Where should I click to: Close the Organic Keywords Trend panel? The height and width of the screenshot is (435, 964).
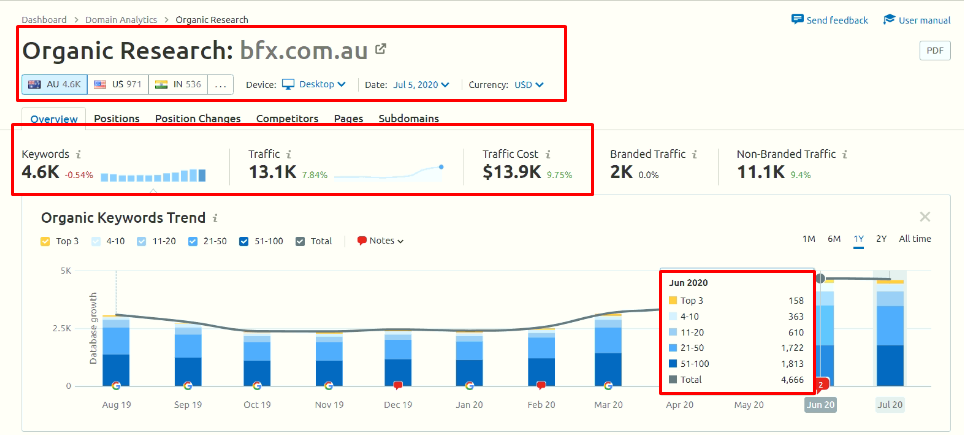pyautogui.click(x=925, y=216)
